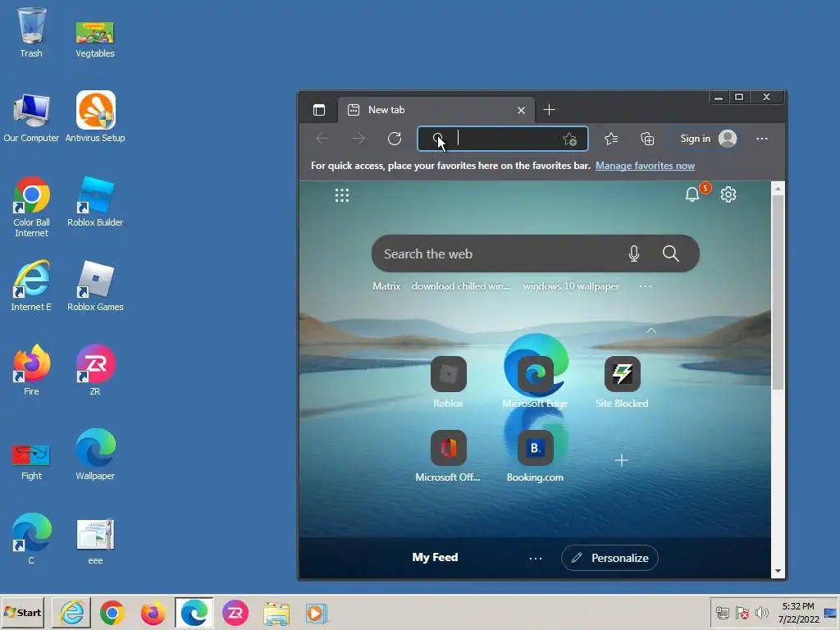
Task: Collapse quick links with chevron
Action: [x=651, y=331]
